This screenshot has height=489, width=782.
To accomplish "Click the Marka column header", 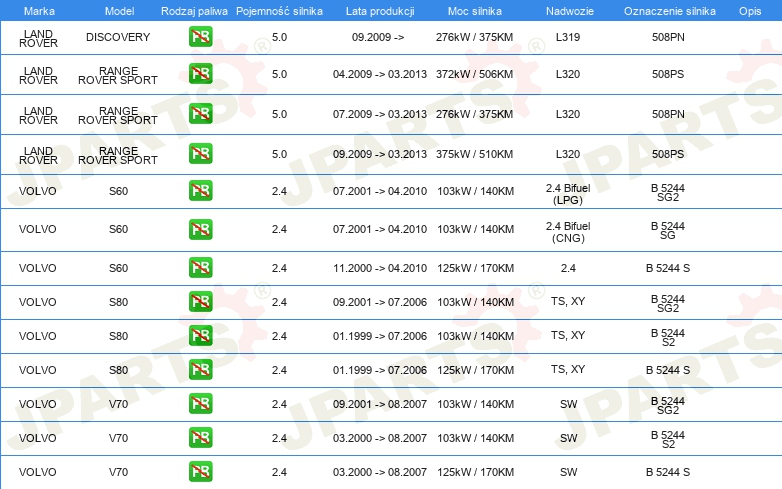I will point(39,11).
